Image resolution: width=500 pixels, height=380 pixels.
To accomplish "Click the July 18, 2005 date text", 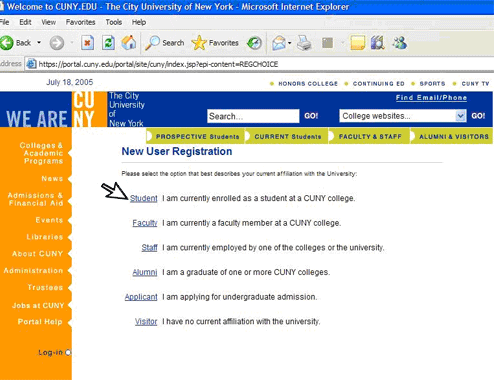I will coord(70,82).
